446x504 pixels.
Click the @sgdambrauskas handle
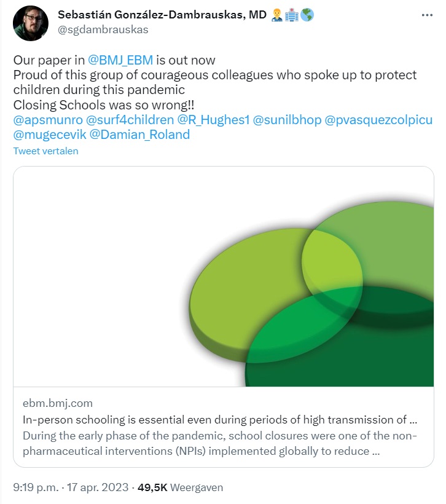pos(103,30)
